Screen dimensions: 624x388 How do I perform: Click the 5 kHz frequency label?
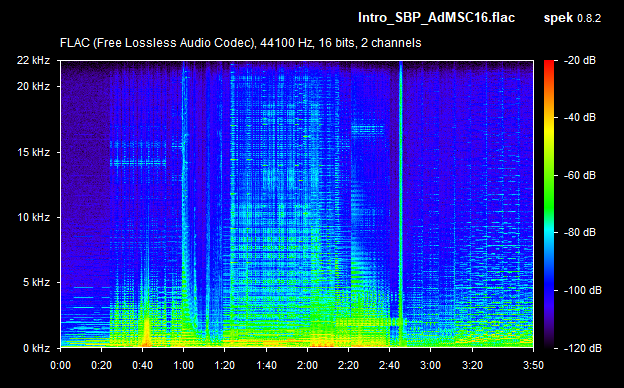point(36,283)
